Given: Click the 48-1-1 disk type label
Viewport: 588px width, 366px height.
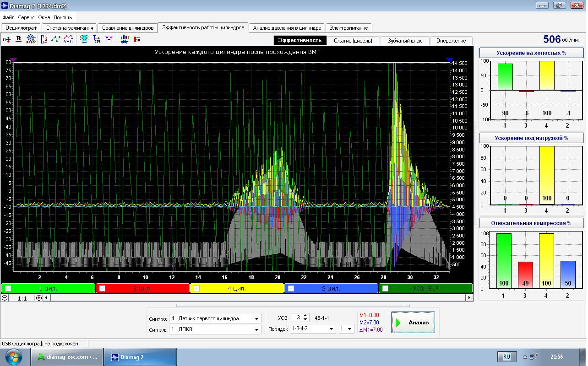Looking at the screenshot, I should (322, 318).
